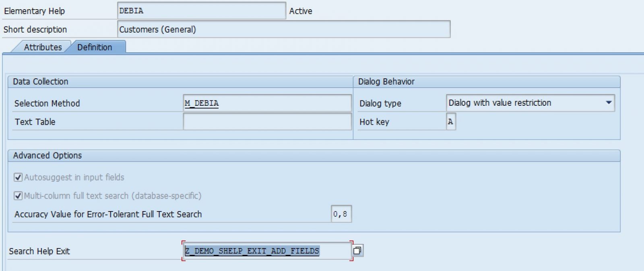The width and height of the screenshot is (644, 271).
Task: Click the Search Help Exit label
Action: point(39,251)
